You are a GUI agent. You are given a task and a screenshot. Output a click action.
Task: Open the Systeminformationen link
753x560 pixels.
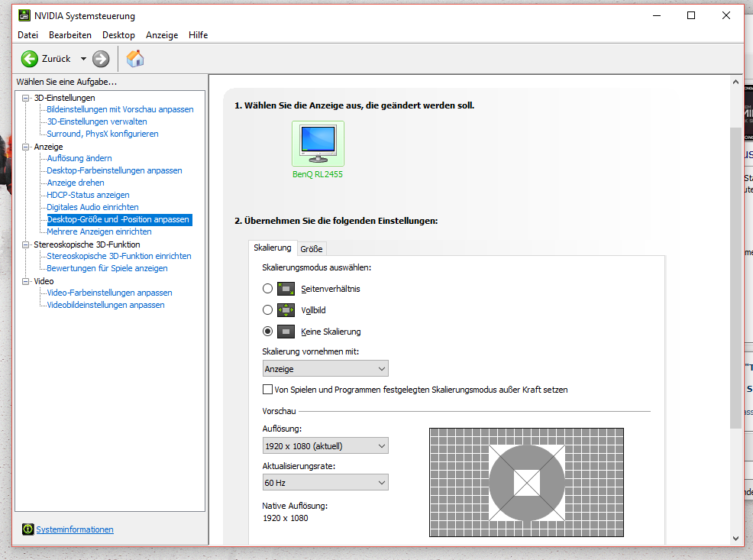click(x=75, y=529)
